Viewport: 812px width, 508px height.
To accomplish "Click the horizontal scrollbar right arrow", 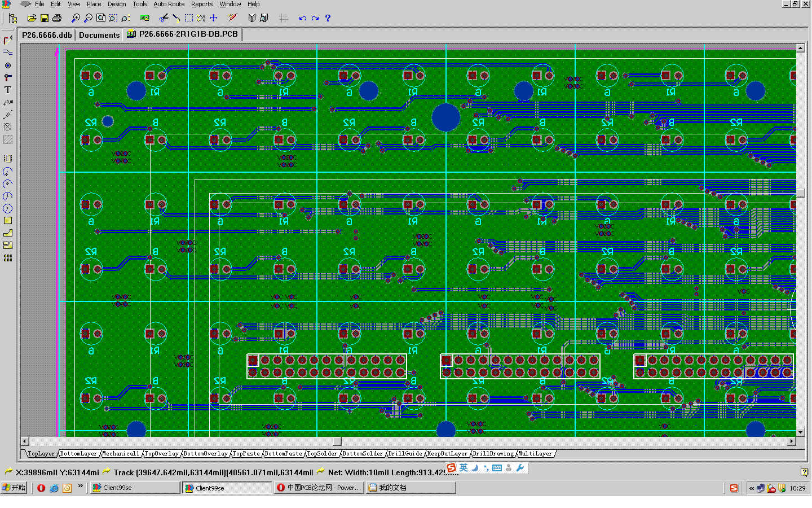I will coord(792,441).
